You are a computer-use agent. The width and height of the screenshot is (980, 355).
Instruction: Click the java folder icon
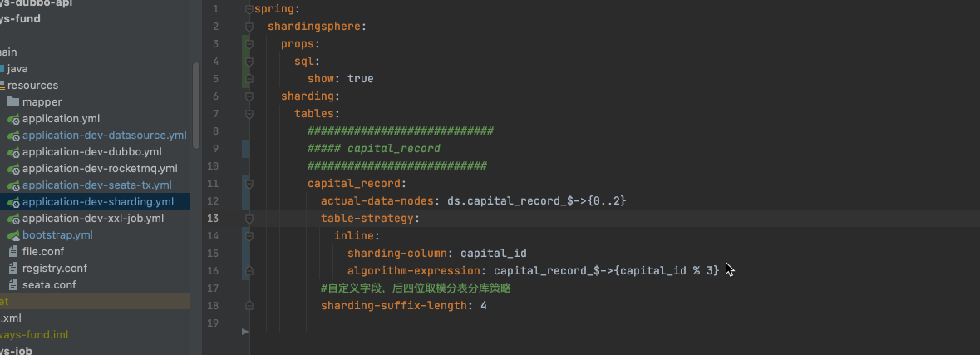pos(2,69)
